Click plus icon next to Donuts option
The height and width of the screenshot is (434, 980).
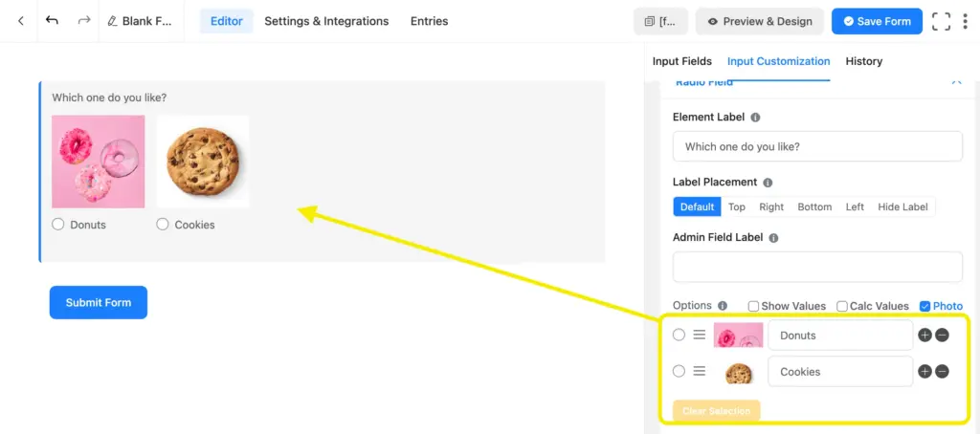click(x=924, y=335)
